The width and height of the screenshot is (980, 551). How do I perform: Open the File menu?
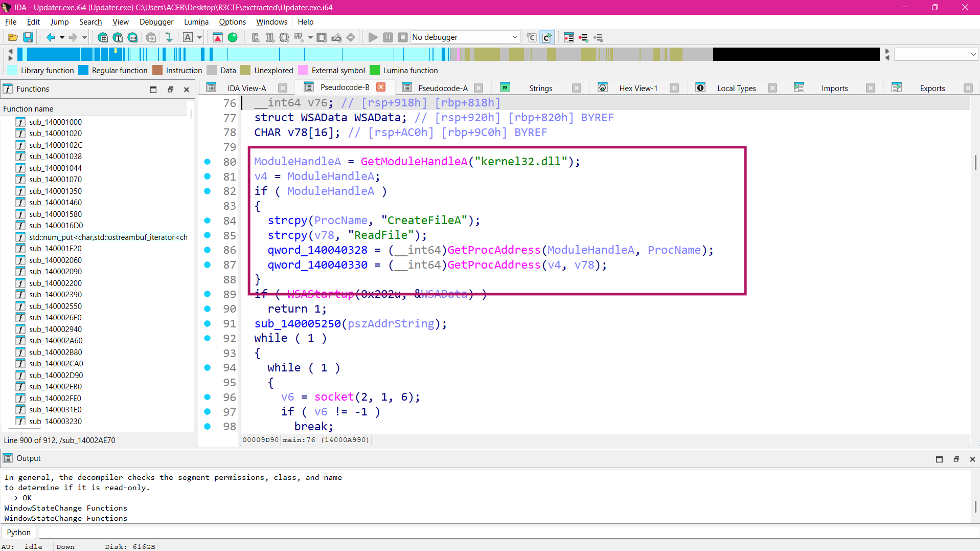pos(11,22)
